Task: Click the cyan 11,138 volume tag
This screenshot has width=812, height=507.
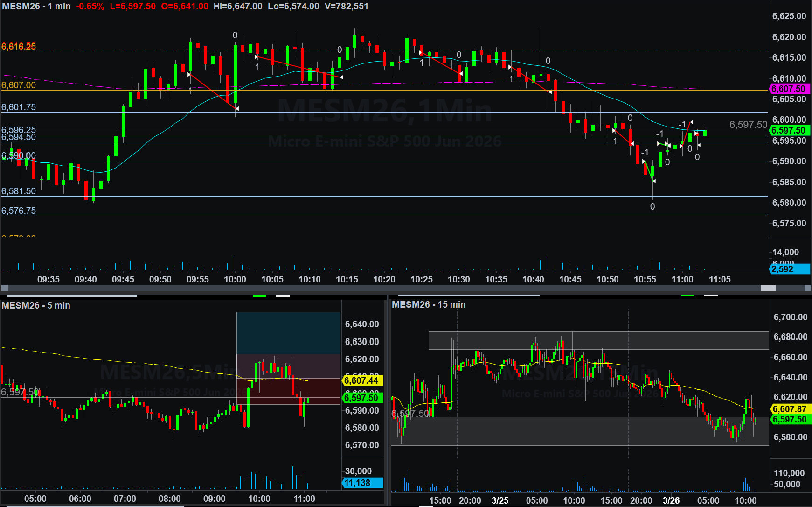Action: click(x=361, y=483)
